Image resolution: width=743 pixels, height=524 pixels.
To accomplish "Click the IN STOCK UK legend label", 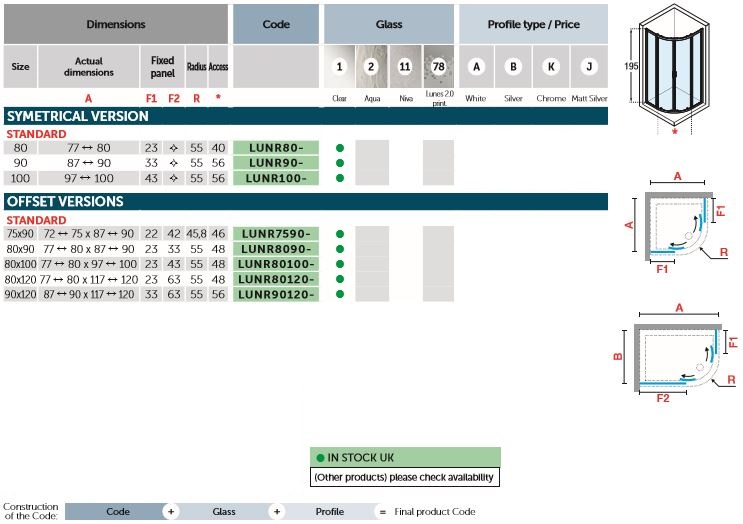I will [x=404, y=458].
